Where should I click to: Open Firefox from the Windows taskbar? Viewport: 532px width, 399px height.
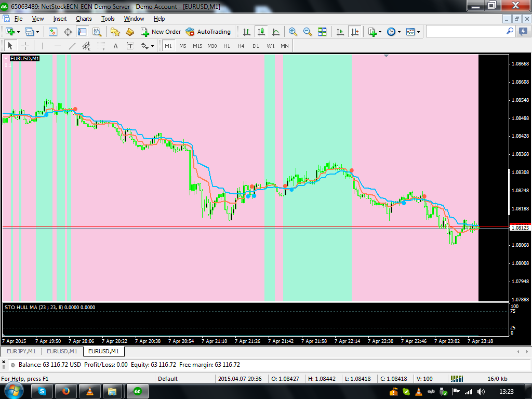[66, 392]
